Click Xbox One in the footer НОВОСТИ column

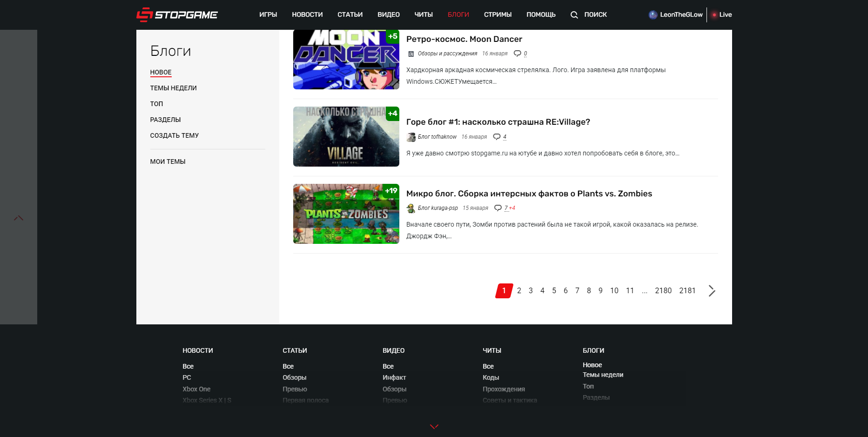(x=196, y=389)
